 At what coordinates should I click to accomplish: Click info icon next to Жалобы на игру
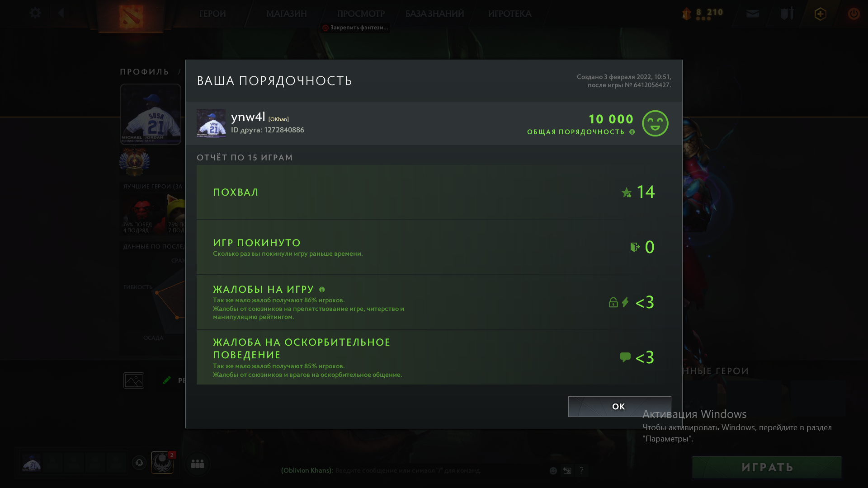(x=322, y=290)
